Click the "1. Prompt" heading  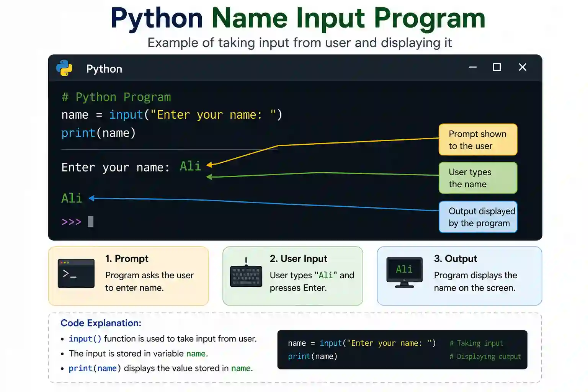[x=127, y=259]
